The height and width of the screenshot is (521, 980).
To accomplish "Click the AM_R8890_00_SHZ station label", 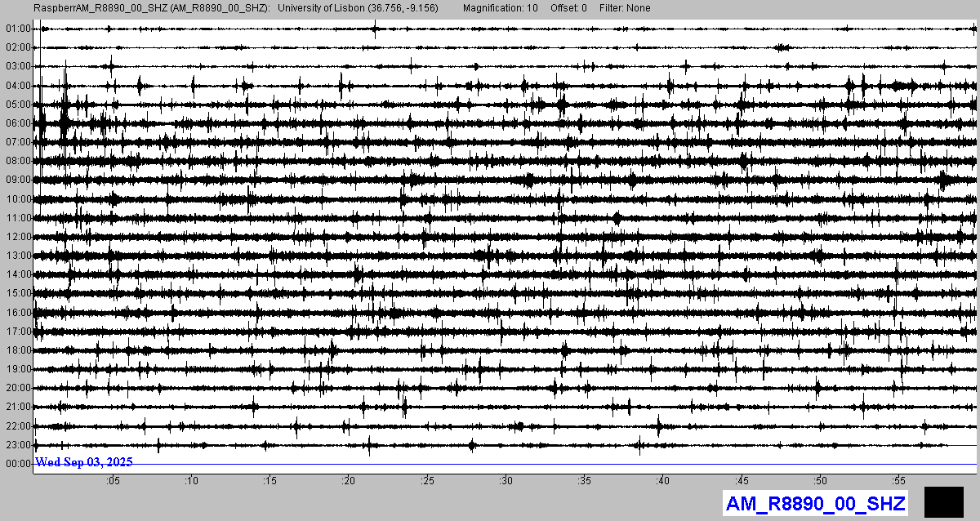I will pyautogui.click(x=815, y=504).
